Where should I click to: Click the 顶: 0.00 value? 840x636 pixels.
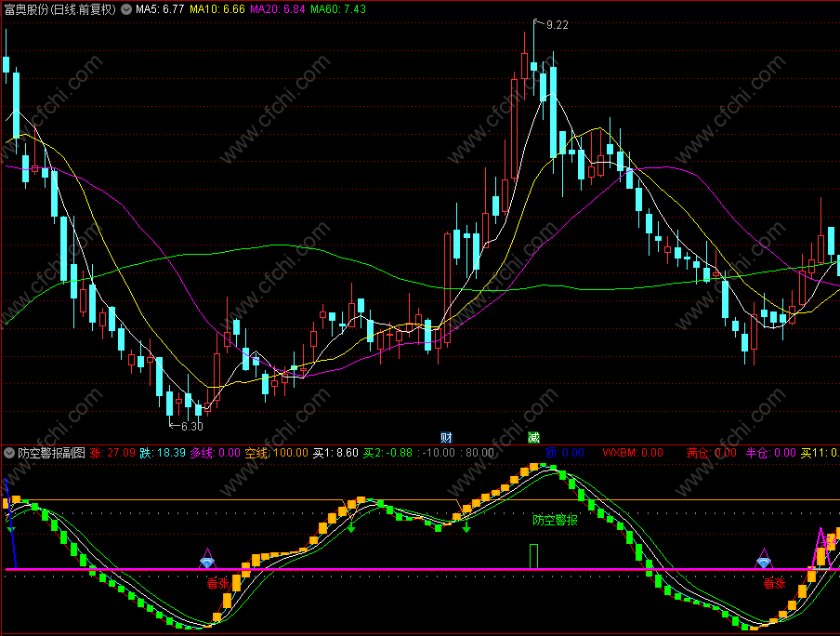click(x=565, y=453)
